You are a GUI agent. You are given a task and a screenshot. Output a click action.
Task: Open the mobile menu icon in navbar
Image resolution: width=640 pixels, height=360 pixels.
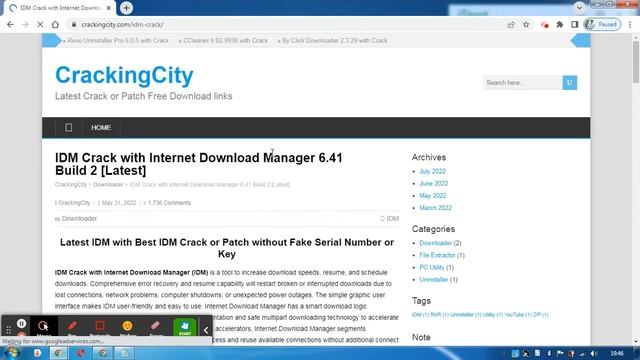pyautogui.click(x=69, y=128)
